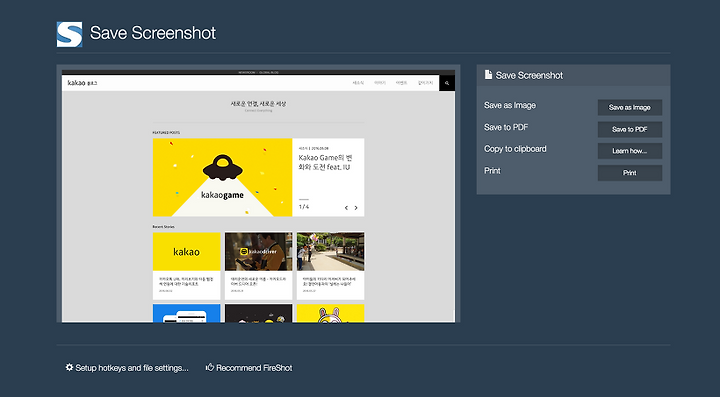Screen dimensions: 720x397
Task: Click last menu item before search in preview
Action: click(x=425, y=83)
